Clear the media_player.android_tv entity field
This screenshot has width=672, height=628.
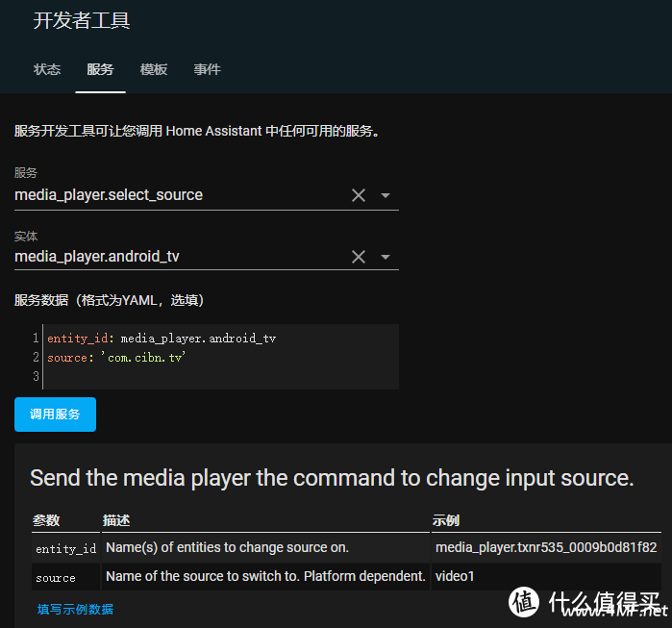click(x=359, y=257)
